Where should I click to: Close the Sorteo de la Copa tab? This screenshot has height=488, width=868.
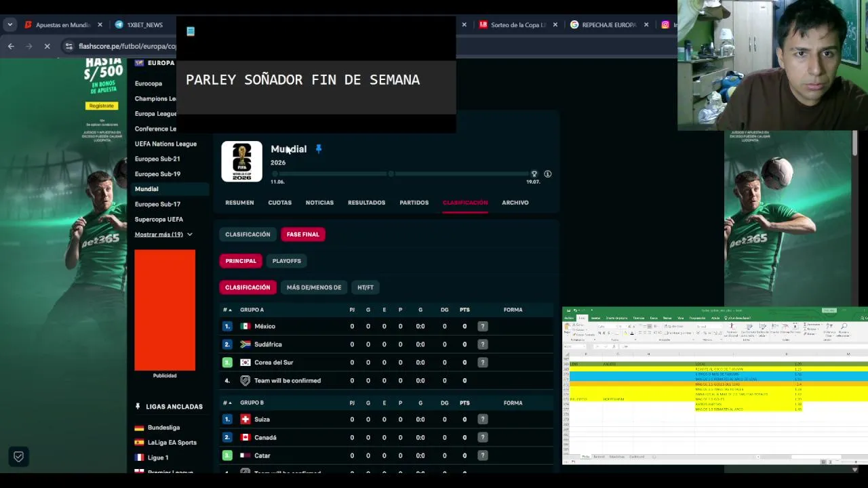click(555, 25)
